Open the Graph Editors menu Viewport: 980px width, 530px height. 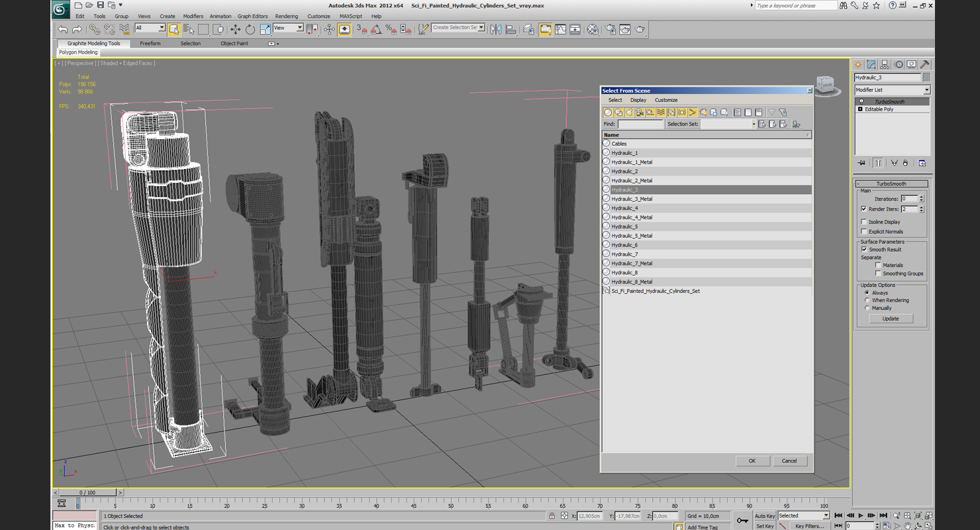click(x=252, y=16)
